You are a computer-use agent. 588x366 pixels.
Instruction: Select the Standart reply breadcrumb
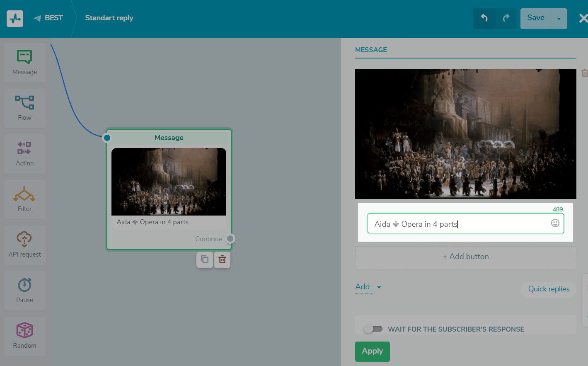(109, 18)
